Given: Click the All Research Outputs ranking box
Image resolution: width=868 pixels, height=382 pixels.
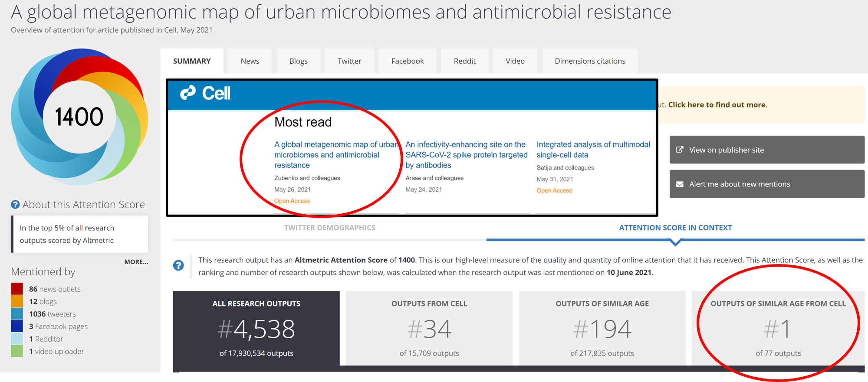Looking at the screenshot, I should (256, 328).
